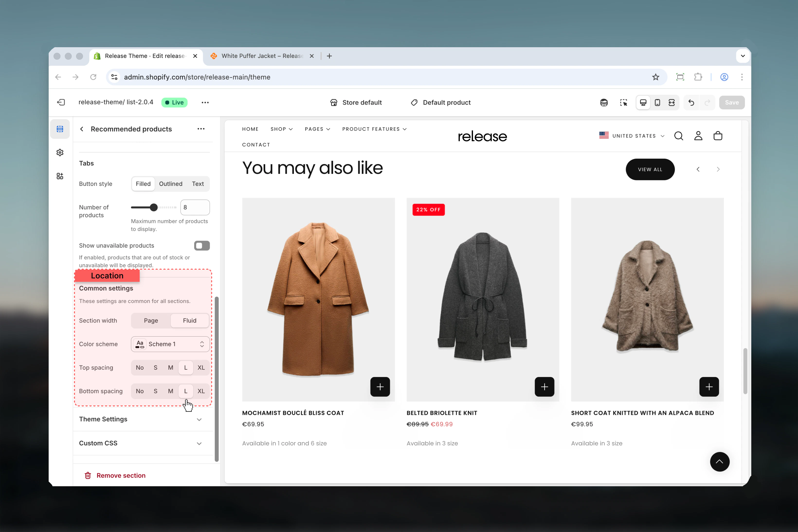This screenshot has height=532, width=798.
Task: Reload the page in the browser
Action: (x=93, y=77)
